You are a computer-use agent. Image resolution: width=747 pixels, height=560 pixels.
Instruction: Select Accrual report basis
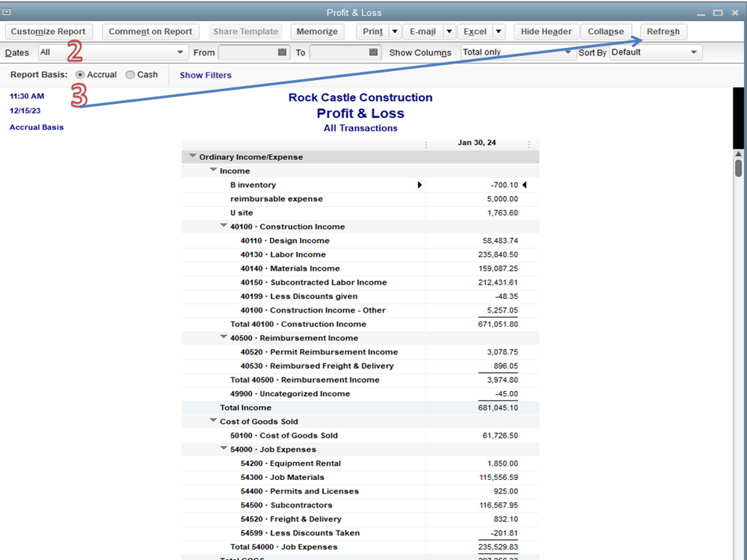point(80,75)
